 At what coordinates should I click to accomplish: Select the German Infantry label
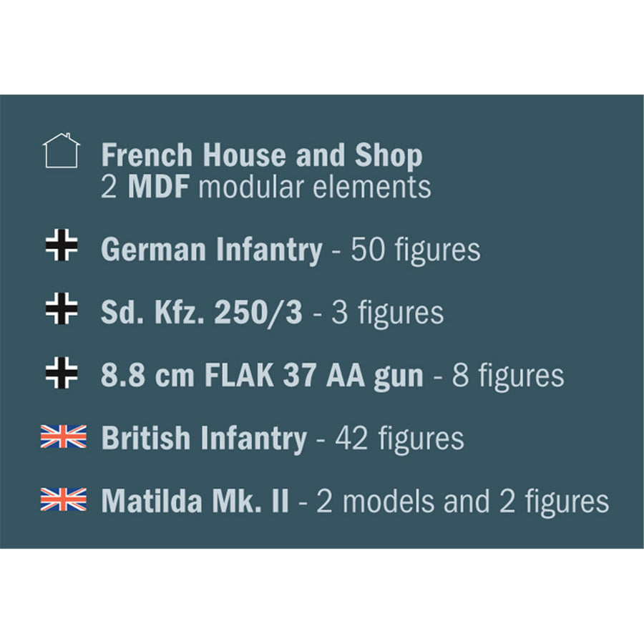(212, 250)
